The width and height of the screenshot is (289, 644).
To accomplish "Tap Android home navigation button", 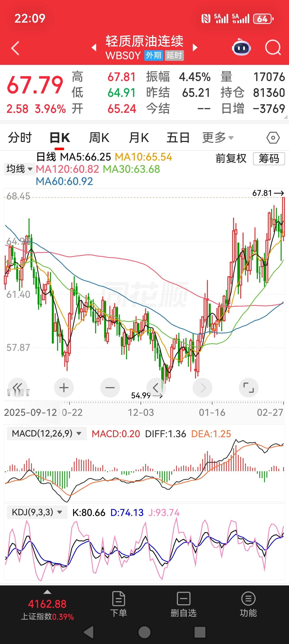I will coord(144,632).
